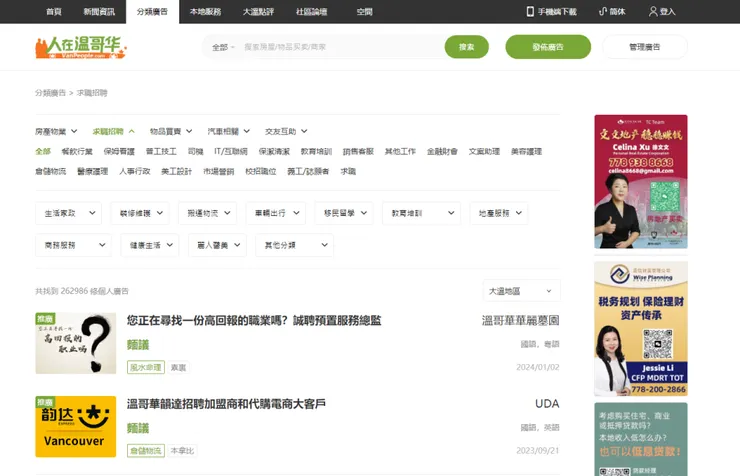Click the 简体 language switch icon
Image resolution: width=740 pixels, height=476 pixels.
(x=602, y=11)
